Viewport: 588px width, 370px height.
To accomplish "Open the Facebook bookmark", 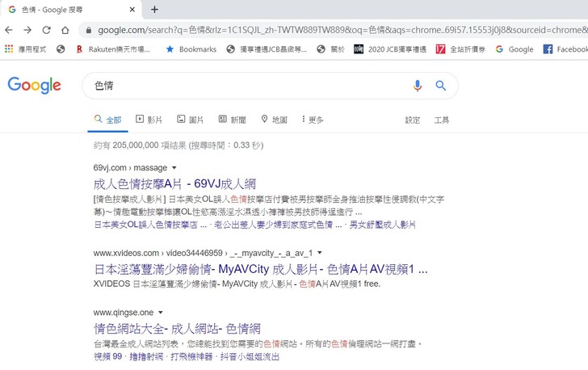I will 565,49.
